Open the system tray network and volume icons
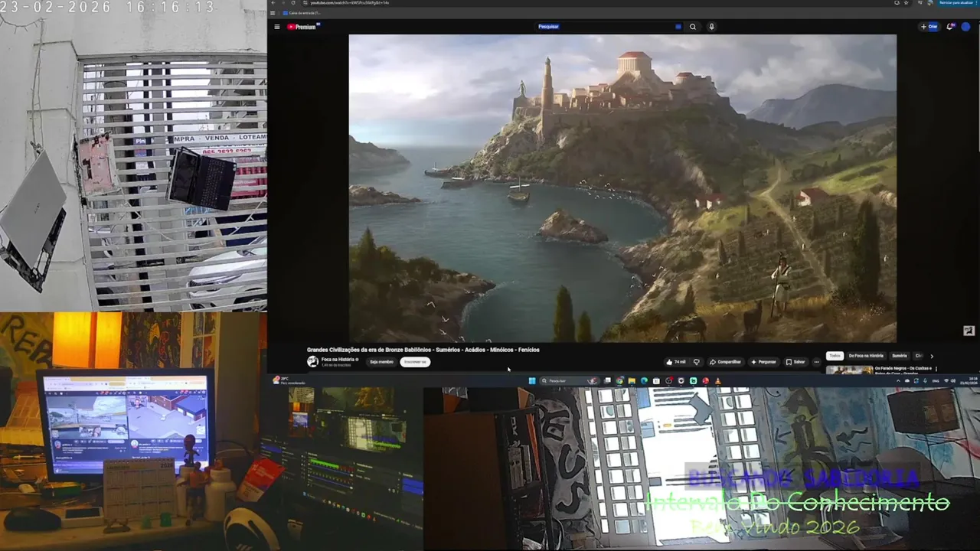Screen dimensions: 980x551 pyautogui.click(x=949, y=380)
